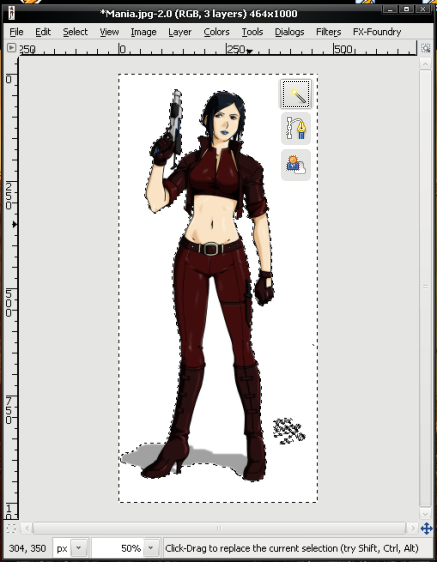Image resolution: width=437 pixels, height=562 pixels.
Task: Toggle Quick Mask button at bottom left
Action: [11, 528]
